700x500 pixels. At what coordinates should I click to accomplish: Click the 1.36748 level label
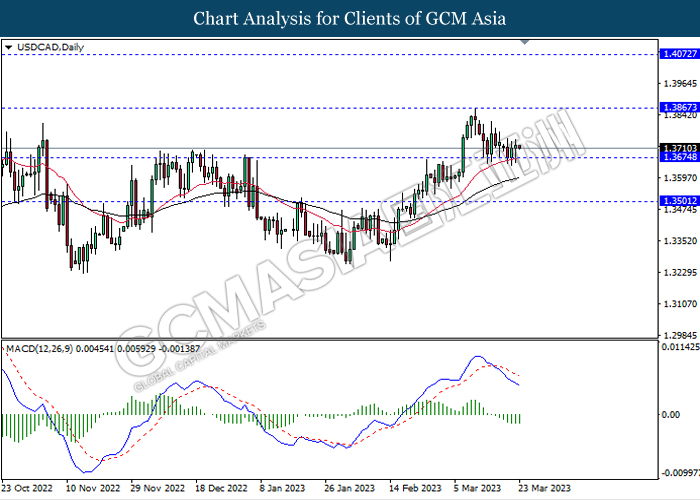pyautogui.click(x=680, y=157)
